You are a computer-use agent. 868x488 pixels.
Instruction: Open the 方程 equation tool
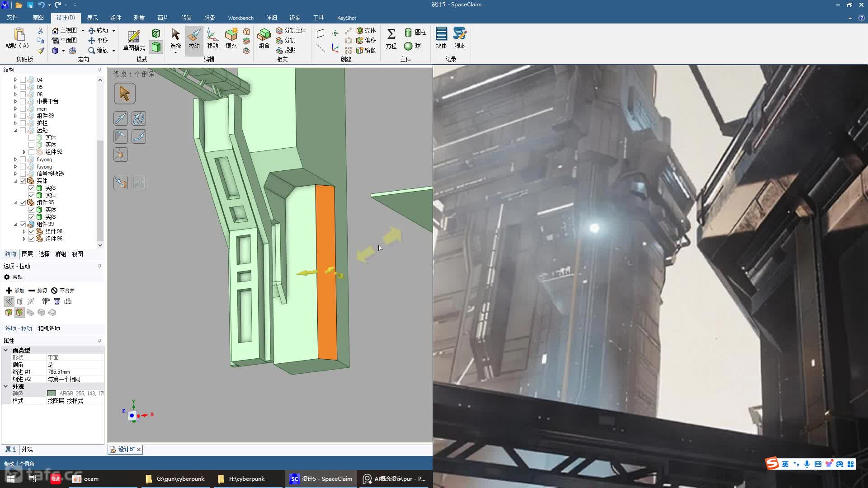coord(391,39)
